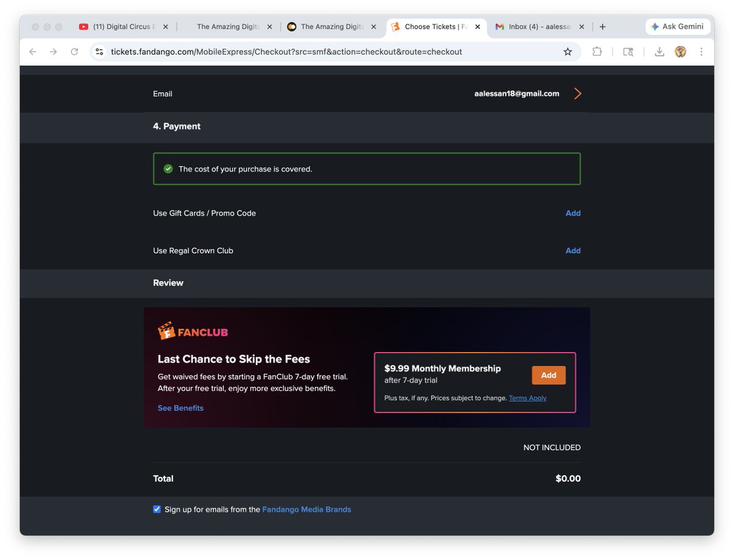Click the '$0.00' total amount
The width and height of the screenshot is (734, 560).
pos(568,479)
